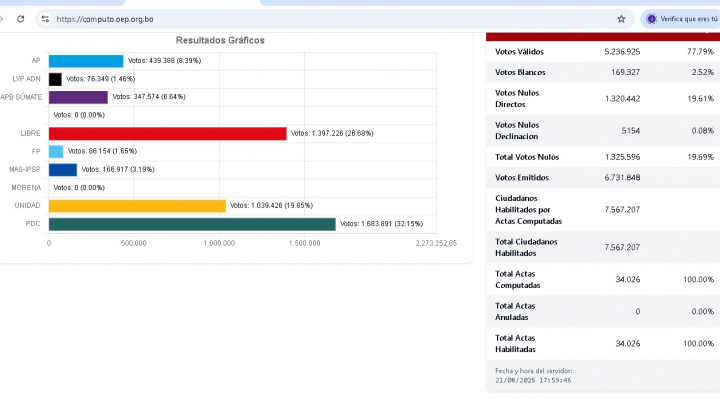This screenshot has width=720, height=399.
Task: Click the 'Total Votos Nulos' row label
Action: pyautogui.click(x=527, y=157)
